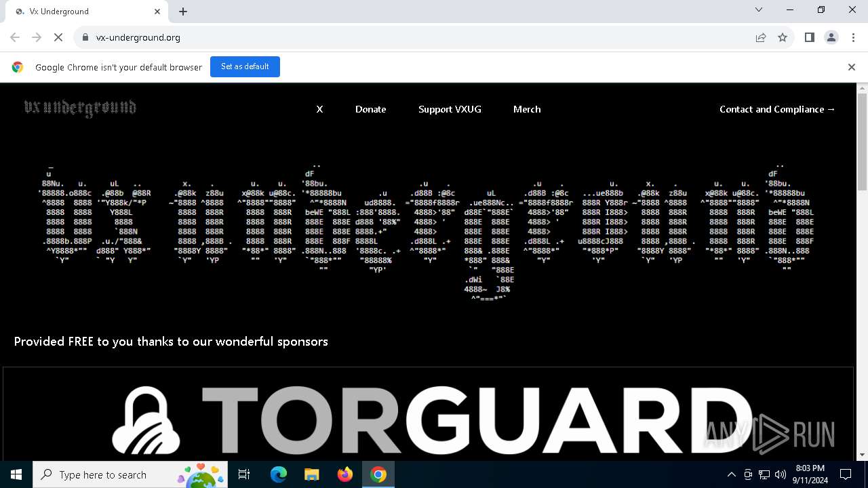Switch to Chrome in the taskbar

click(x=378, y=474)
